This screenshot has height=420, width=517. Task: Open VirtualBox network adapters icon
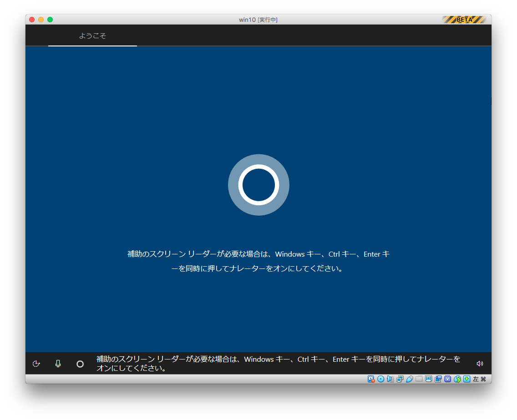tap(400, 379)
